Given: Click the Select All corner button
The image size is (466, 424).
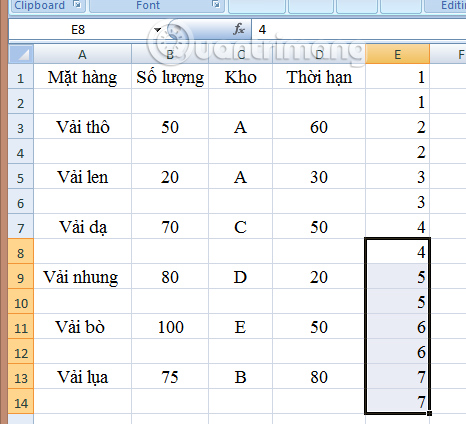Looking at the screenshot, I should [21, 54].
